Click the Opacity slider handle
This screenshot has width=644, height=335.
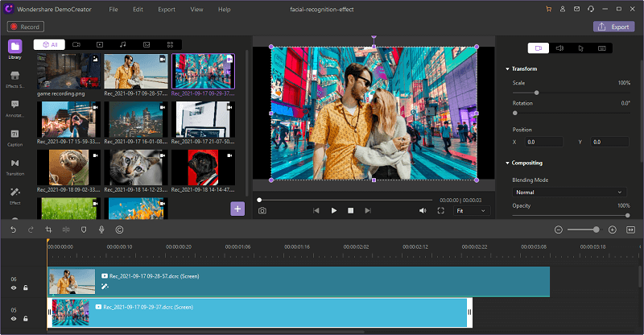pyautogui.click(x=627, y=215)
